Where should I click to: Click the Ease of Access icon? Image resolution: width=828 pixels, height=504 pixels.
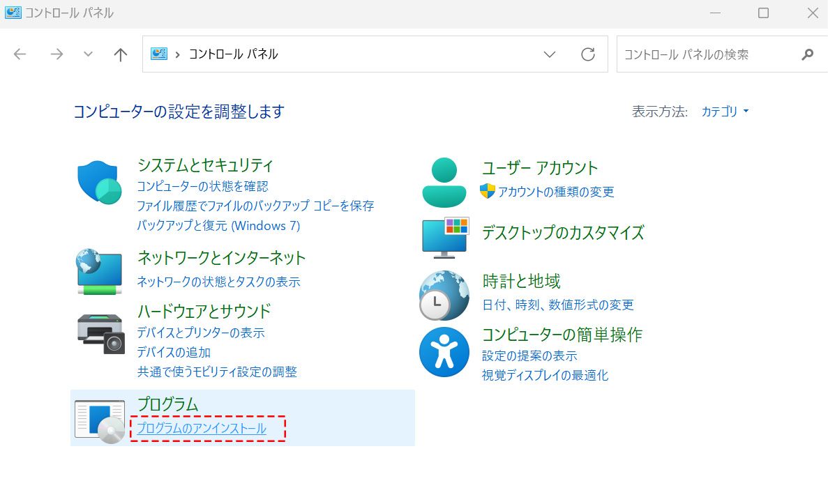point(444,352)
